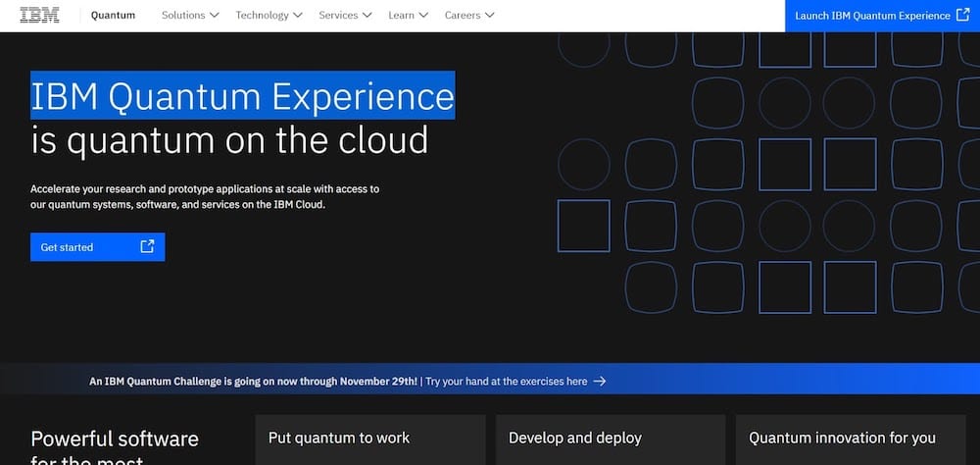Open the 'Quantum innovation for you' card
The height and width of the screenshot is (465, 980).
click(851, 439)
